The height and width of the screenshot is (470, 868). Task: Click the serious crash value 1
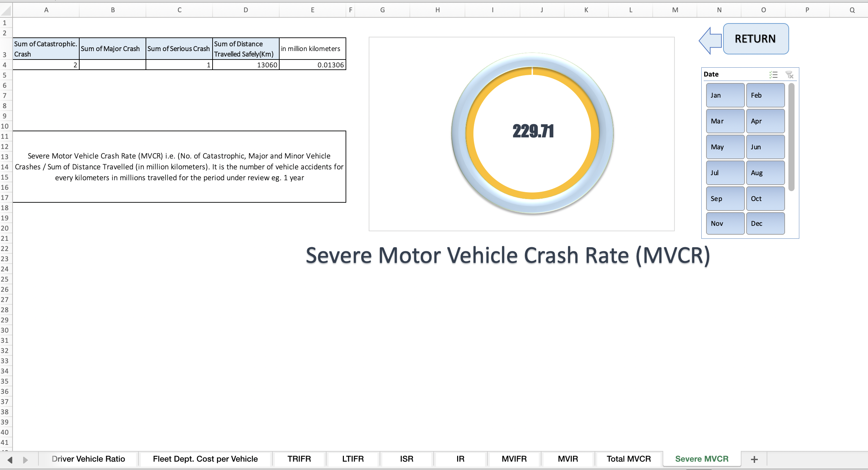[x=179, y=65]
